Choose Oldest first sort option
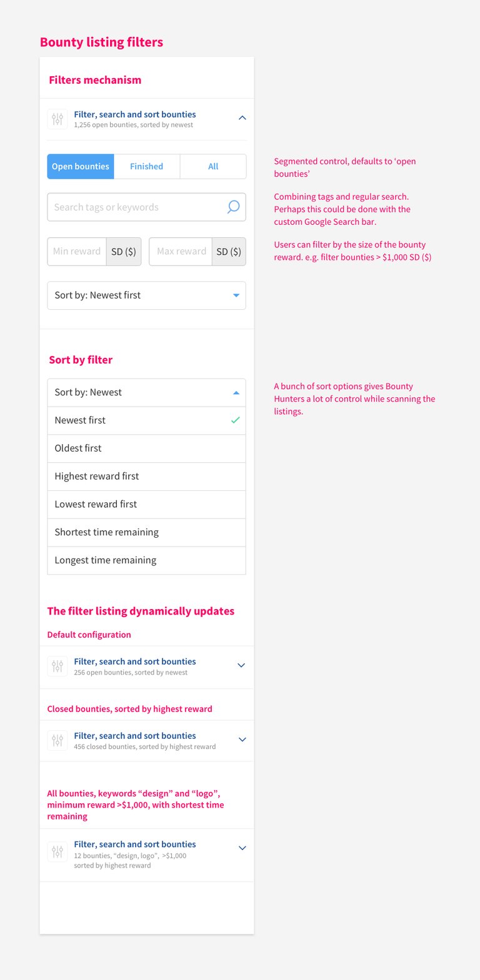Viewport: 480px width, 980px height. 146,448
